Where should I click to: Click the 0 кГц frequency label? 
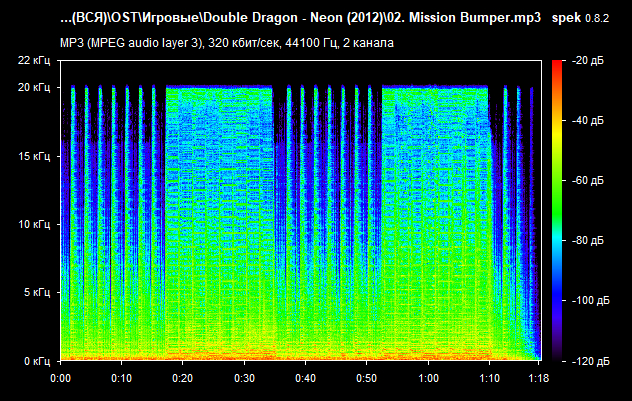coord(37,361)
